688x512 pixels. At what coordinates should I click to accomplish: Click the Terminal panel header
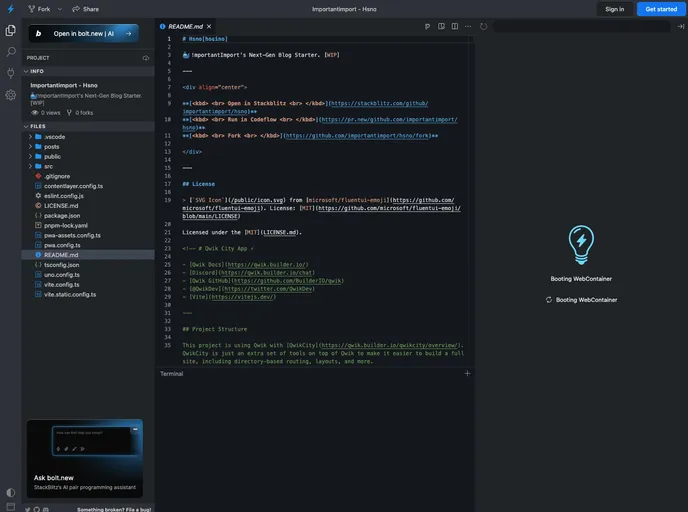pos(172,374)
